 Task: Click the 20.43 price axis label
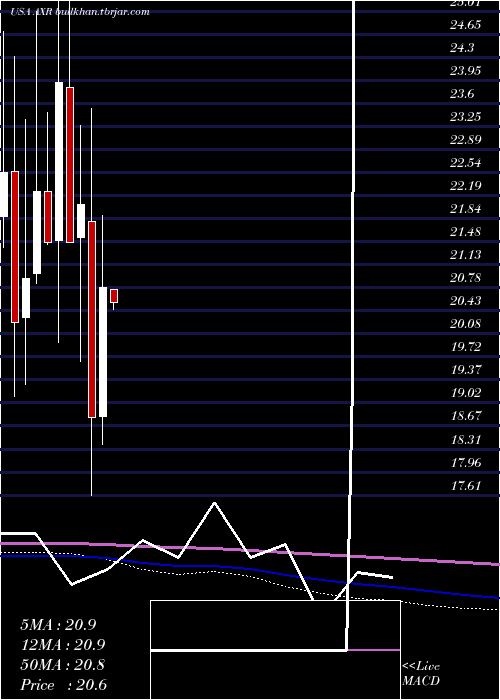tap(466, 301)
